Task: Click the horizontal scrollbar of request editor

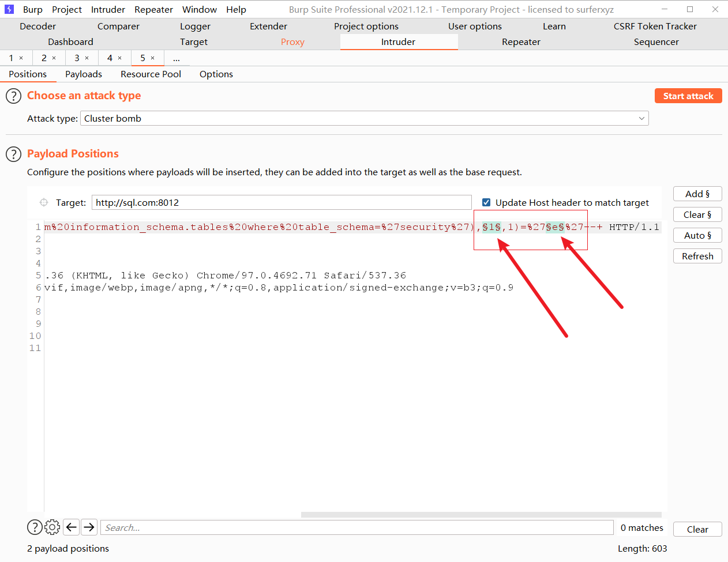Action: (481, 515)
